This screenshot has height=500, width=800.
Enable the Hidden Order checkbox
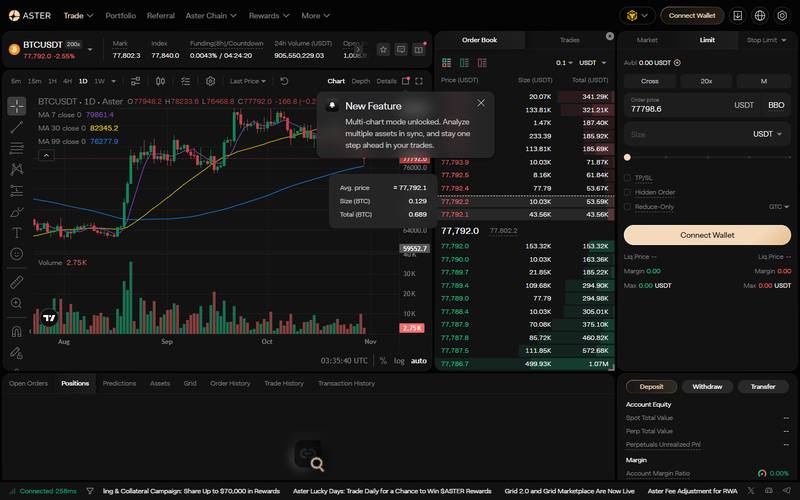pyautogui.click(x=628, y=192)
